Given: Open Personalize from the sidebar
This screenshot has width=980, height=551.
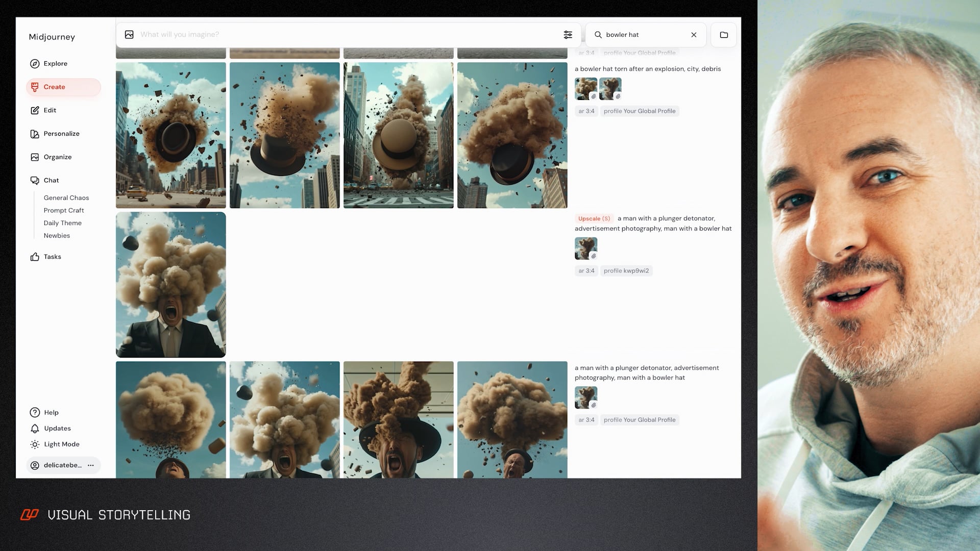Looking at the screenshot, I should coord(34,134).
